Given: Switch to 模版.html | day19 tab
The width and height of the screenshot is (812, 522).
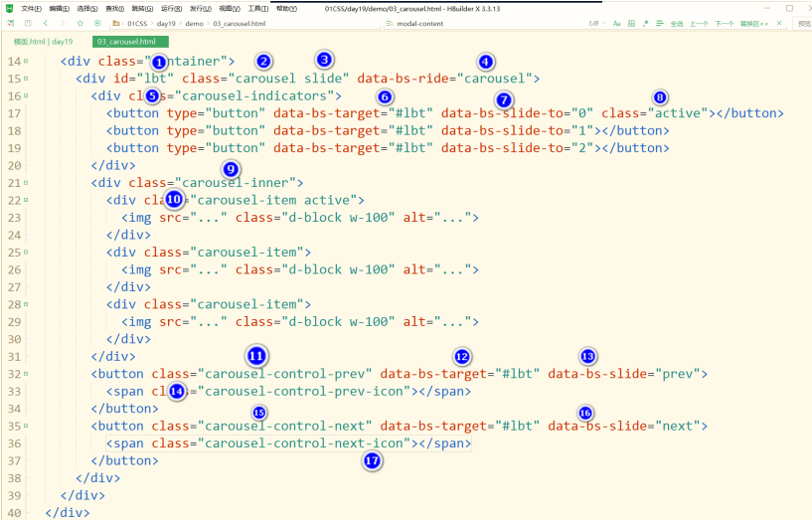Looking at the screenshot, I should click(x=44, y=42).
